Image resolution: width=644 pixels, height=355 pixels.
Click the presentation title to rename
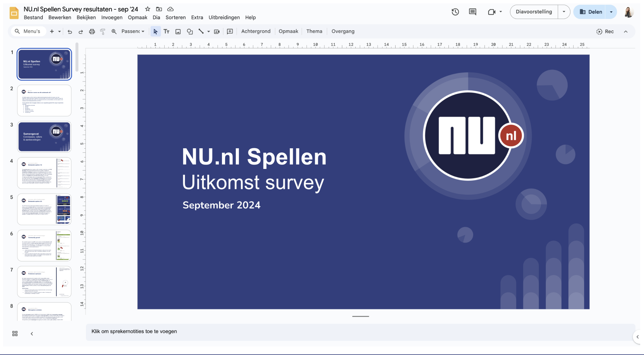(81, 9)
